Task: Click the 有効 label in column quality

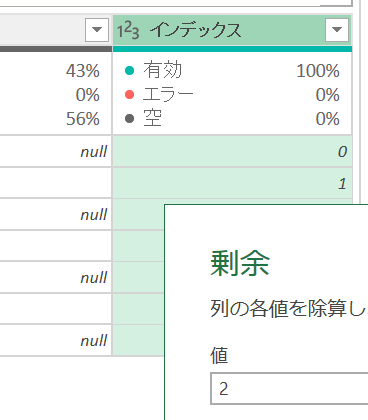Action: [163, 70]
